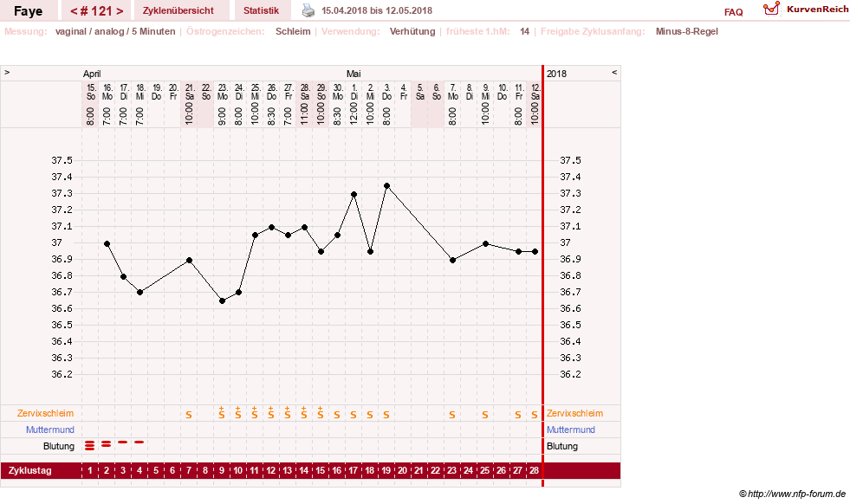The height and width of the screenshot is (504, 850).
Task: Click the '28. Sa' date column header
Action: [305, 92]
